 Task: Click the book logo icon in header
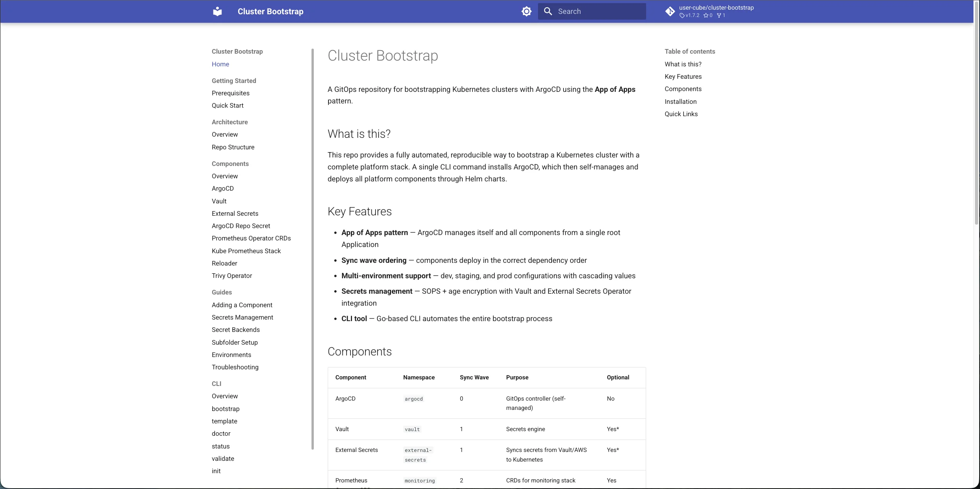click(218, 12)
